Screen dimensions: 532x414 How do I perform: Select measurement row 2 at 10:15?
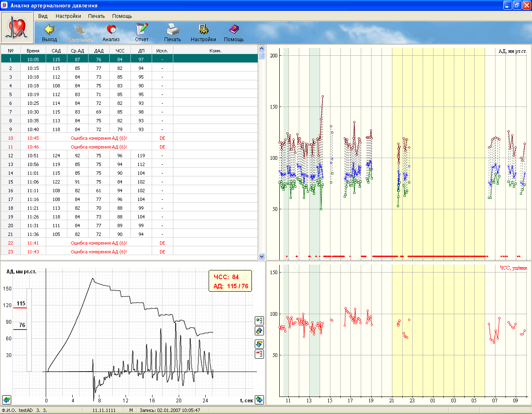pyautogui.click(x=129, y=68)
